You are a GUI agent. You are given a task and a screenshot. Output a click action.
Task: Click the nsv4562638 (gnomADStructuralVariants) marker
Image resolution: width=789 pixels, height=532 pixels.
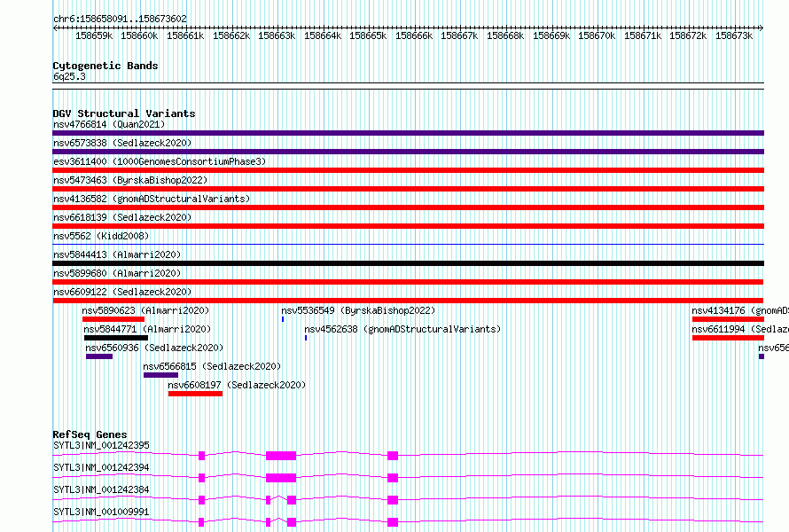tap(306, 338)
